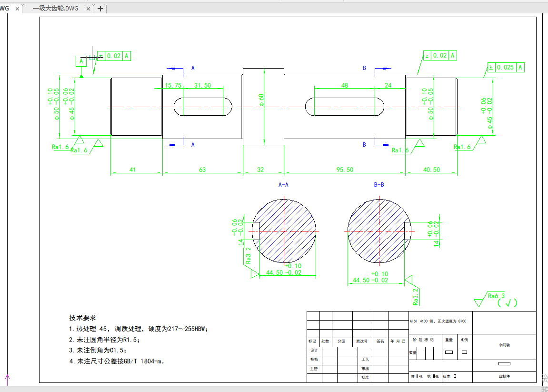The height and width of the screenshot is (392, 548).
Task: Click the Ra6.3 surface roughness symbol
Action: (496, 296)
